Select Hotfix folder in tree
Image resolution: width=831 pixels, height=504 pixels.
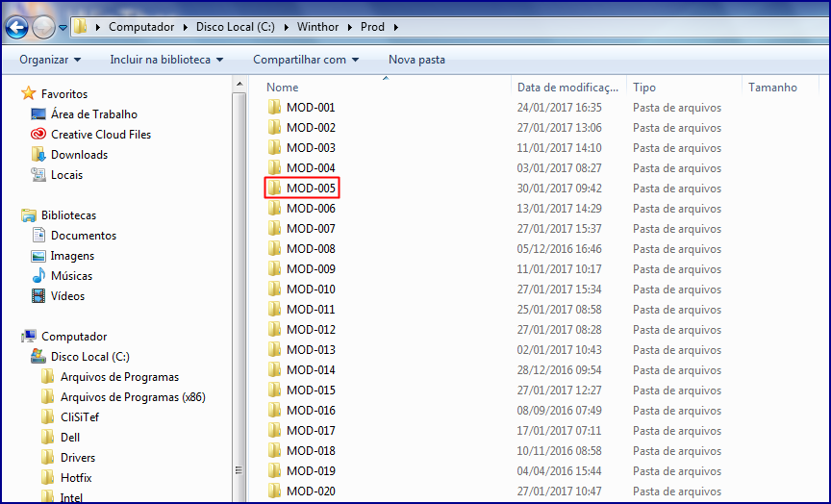click(76, 477)
